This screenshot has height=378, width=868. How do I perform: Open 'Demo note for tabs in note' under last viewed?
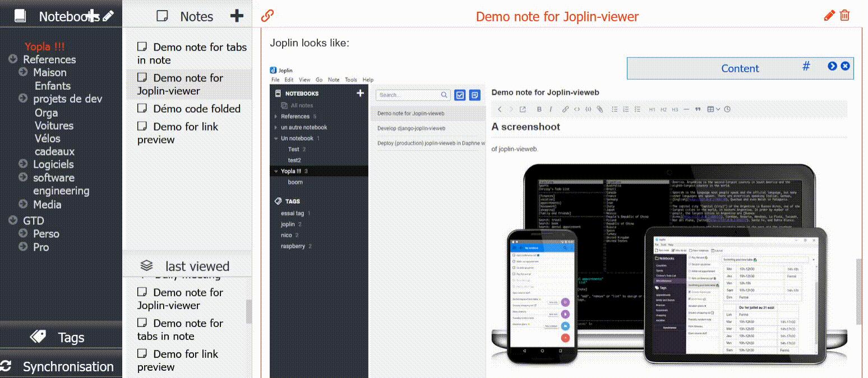tap(181, 330)
